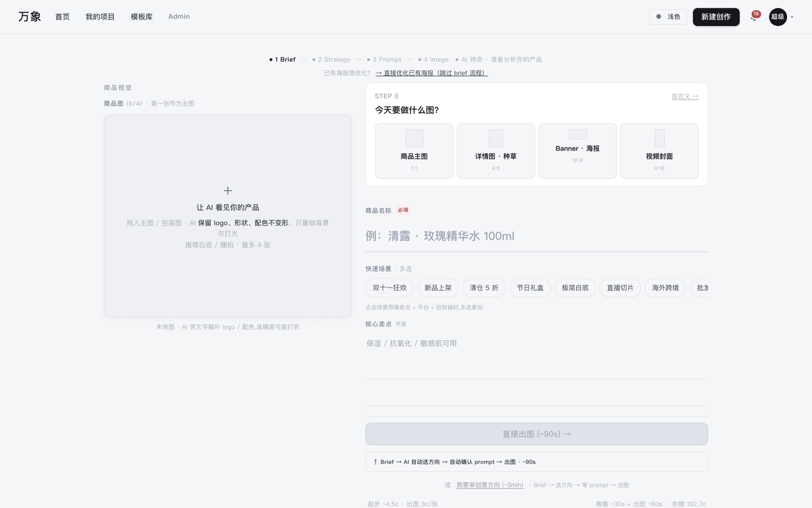Screen dimensions: 812x508
Task: Click the 自定义 → link
Action: click(685, 96)
